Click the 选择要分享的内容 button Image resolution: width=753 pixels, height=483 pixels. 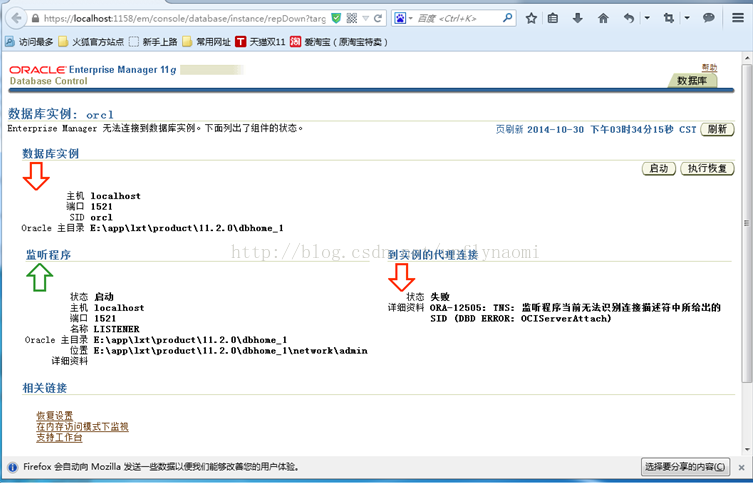point(685,467)
